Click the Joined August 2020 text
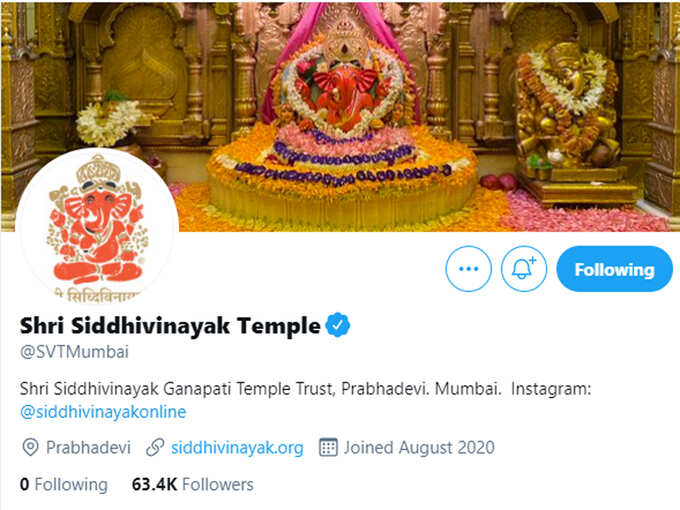The image size is (680, 510). pos(419,448)
